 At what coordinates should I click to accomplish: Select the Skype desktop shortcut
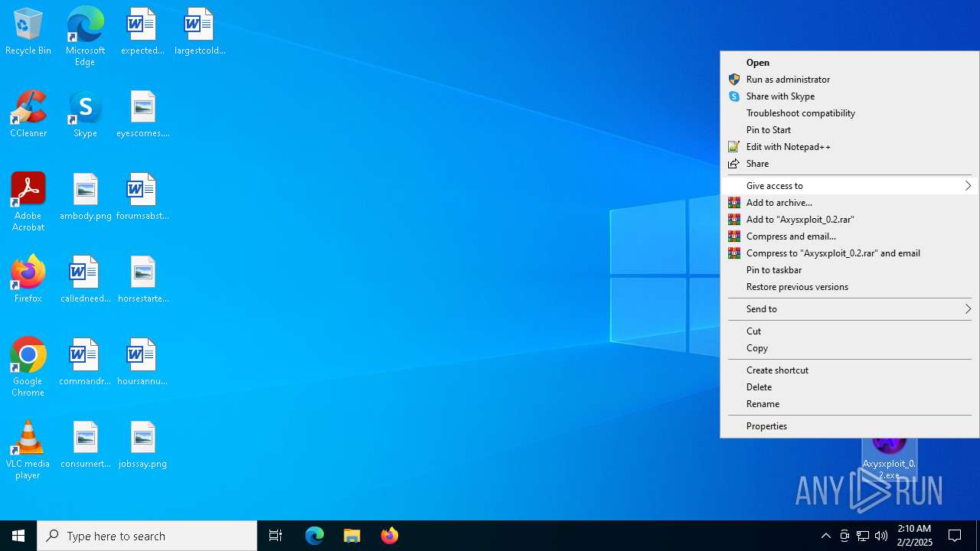[85, 115]
